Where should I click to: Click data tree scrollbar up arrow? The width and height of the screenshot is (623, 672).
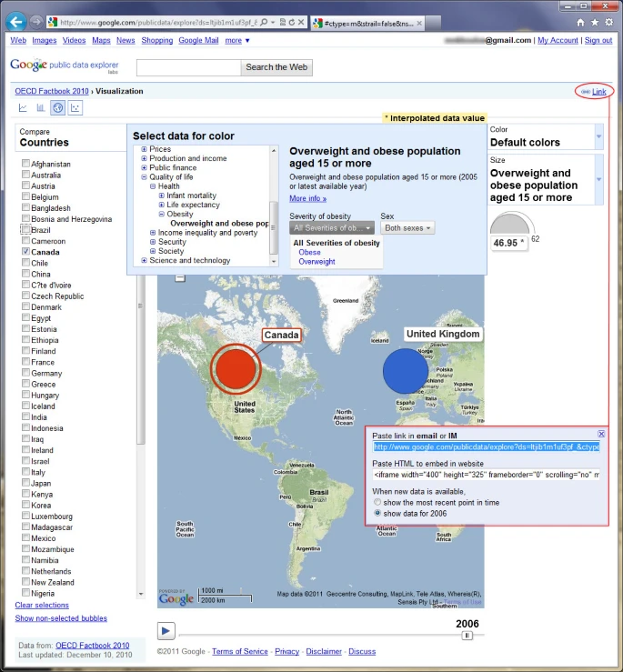[x=274, y=150]
